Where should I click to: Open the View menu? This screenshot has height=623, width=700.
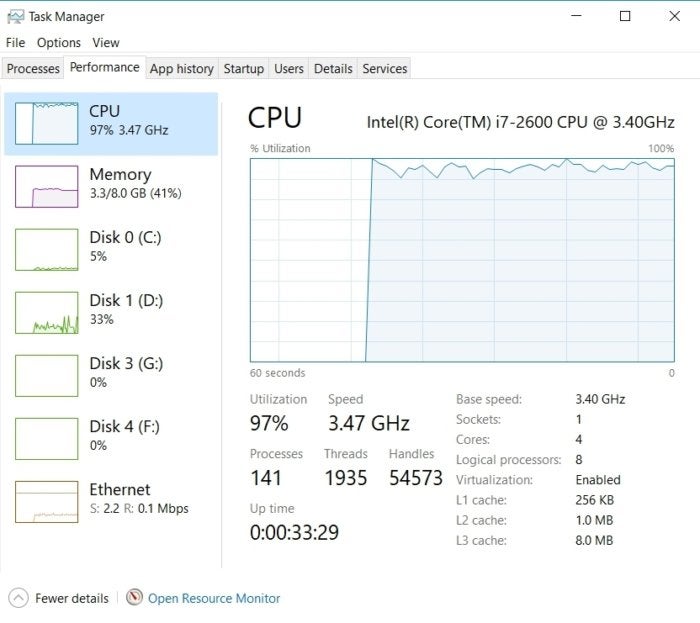click(106, 43)
